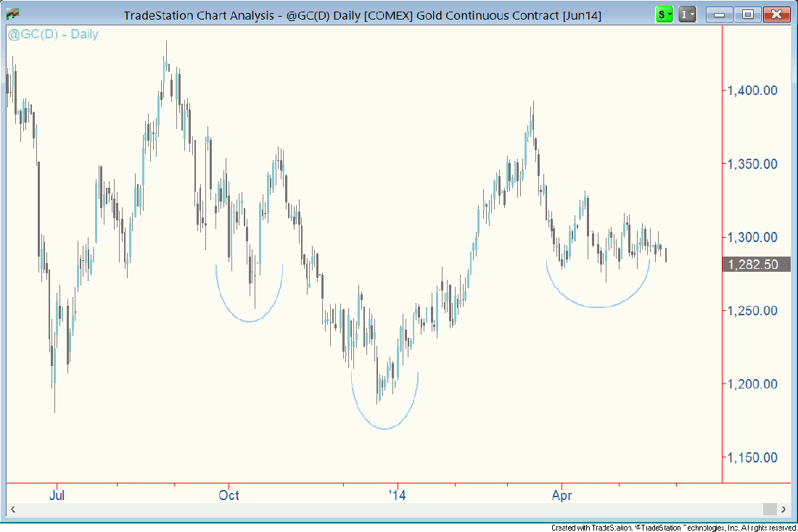The height and width of the screenshot is (532, 798).
Task: Open the green S symbol-link dropdown
Action: pos(664,14)
